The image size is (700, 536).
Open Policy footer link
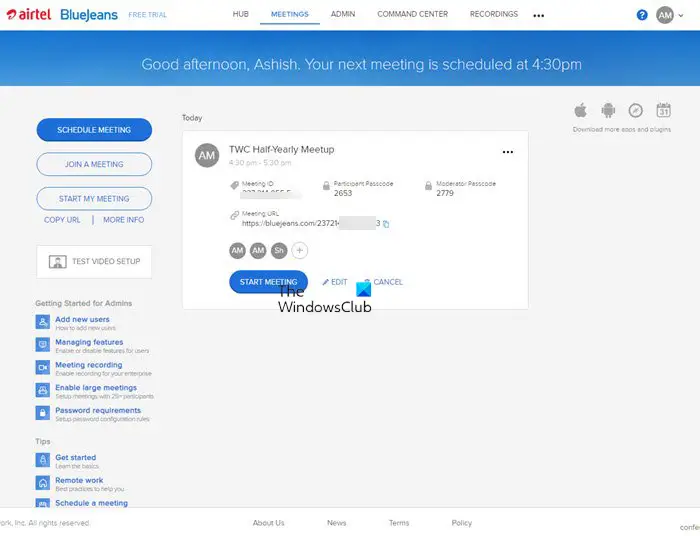pos(462,523)
